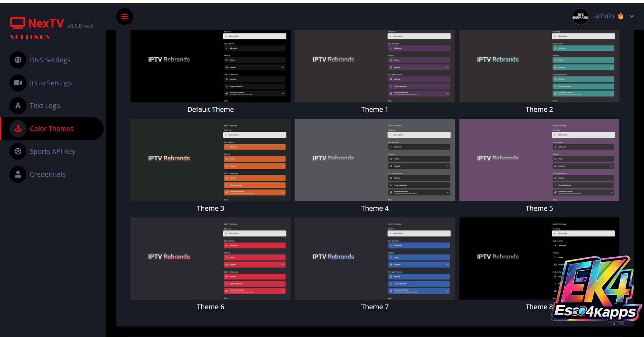Screen dimensions: 644x337
Task: Go to Credentials page
Action: pos(47,174)
